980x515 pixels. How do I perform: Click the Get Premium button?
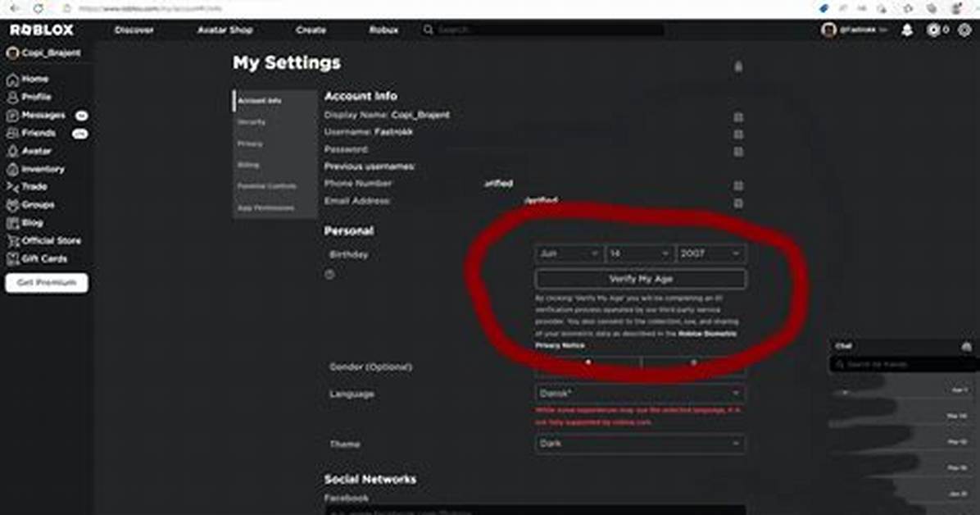click(x=47, y=283)
